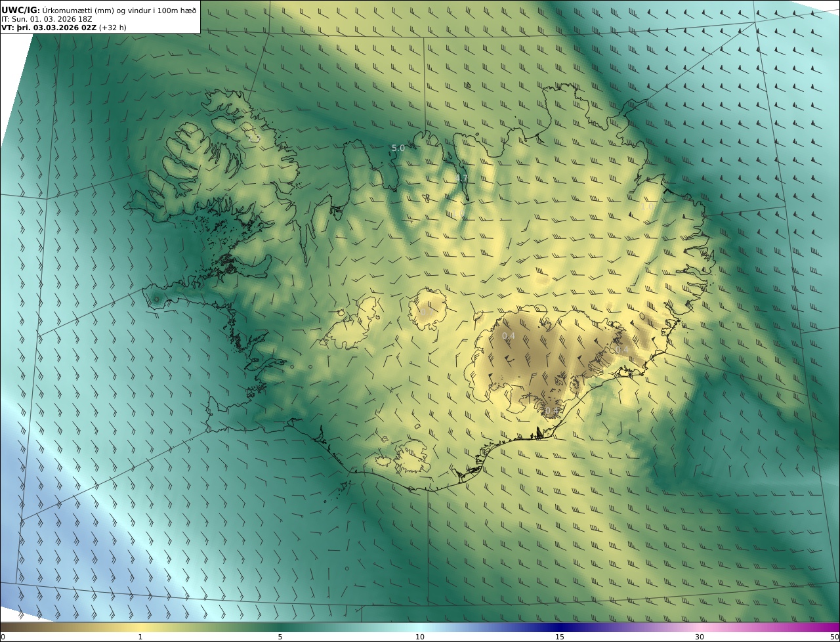840x642 pixels.
Task: Click the '0' tick label on the colorbar
Action: (3, 637)
